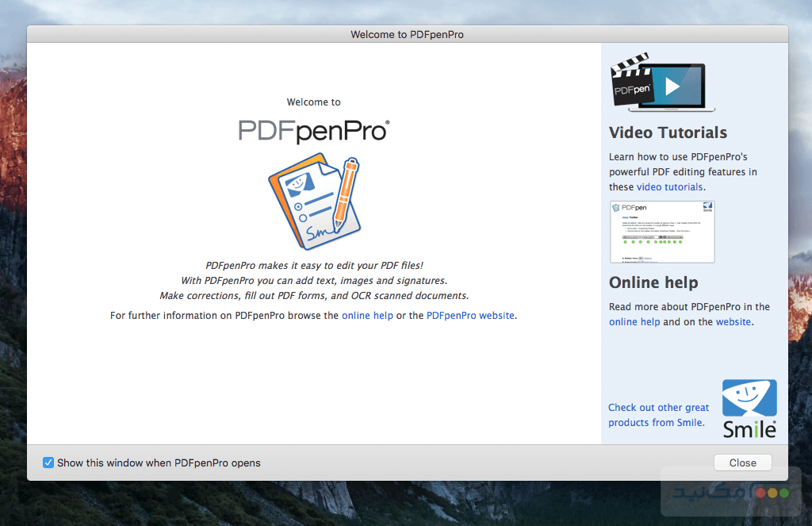The image size is (812, 526).
Task: Click the website link under Online help
Action: tap(733, 321)
